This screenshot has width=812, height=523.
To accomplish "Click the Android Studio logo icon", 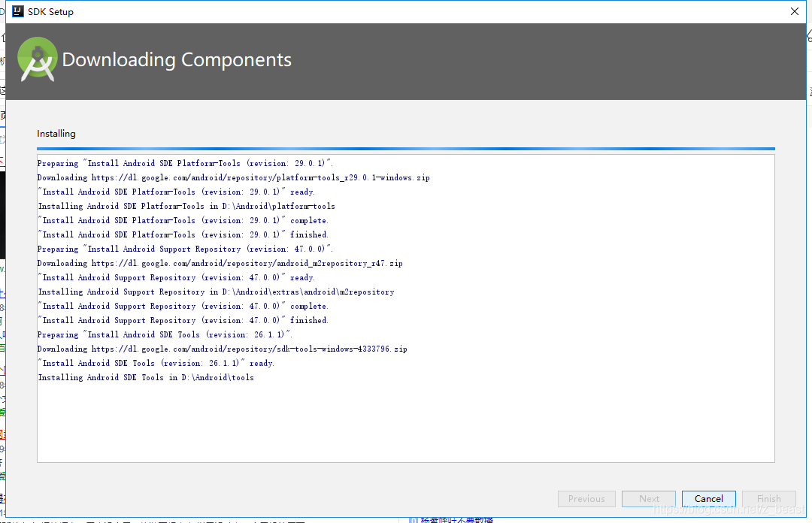I will [x=38, y=59].
